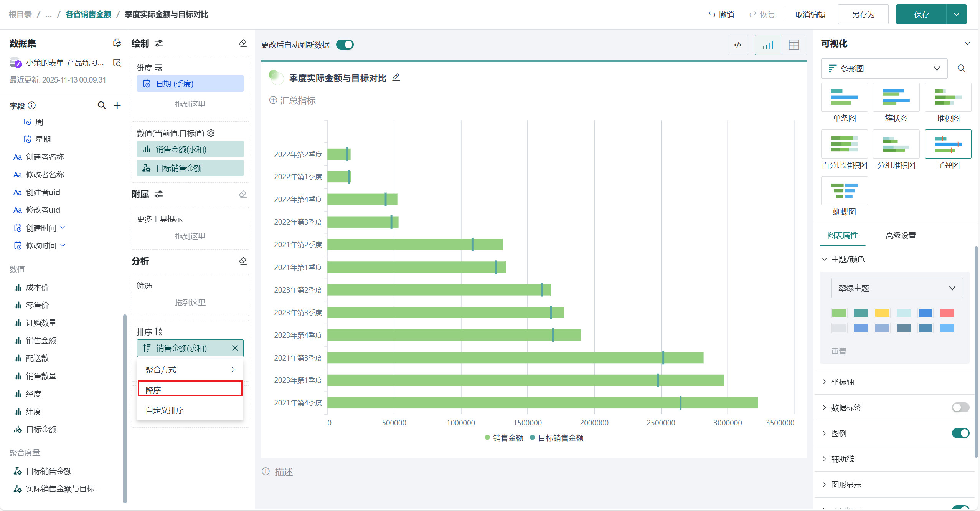Click the search fields magnifier icon
The height and width of the screenshot is (511, 980).
pyautogui.click(x=101, y=105)
